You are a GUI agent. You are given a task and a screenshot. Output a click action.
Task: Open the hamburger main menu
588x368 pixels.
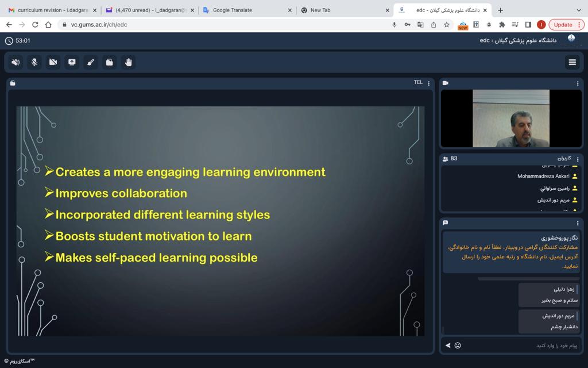pos(572,62)
